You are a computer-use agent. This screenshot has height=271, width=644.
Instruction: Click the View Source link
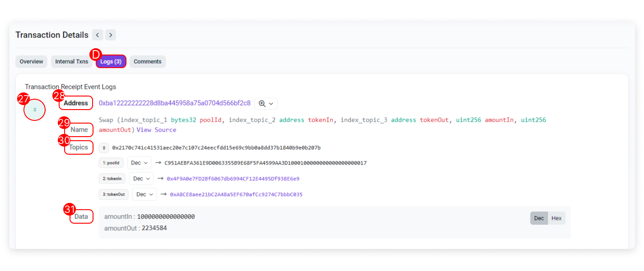(156, 130)
